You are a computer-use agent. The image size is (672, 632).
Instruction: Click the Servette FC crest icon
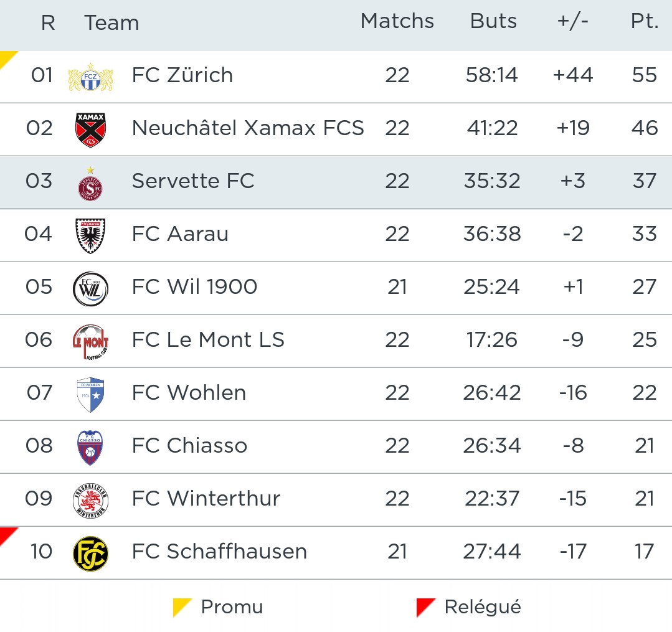pos(90,183)
